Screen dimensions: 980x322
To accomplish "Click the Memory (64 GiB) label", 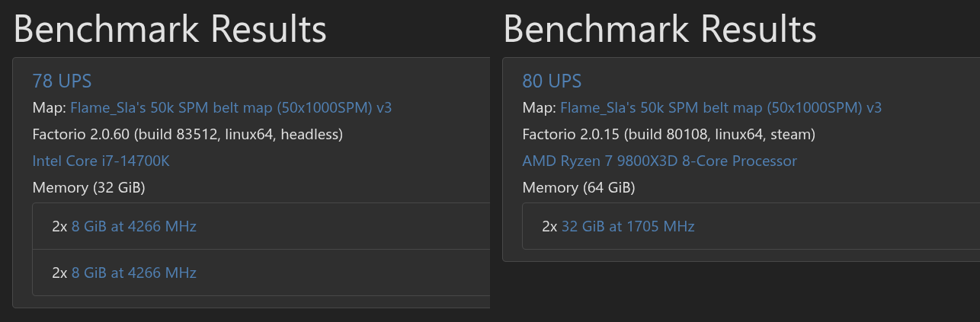I will [578, 187].
